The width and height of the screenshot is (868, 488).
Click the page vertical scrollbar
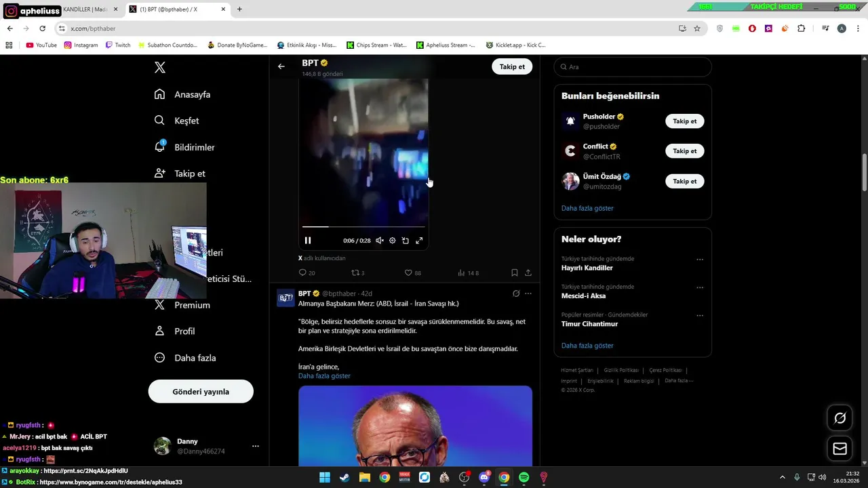click(x=865, y=173)
